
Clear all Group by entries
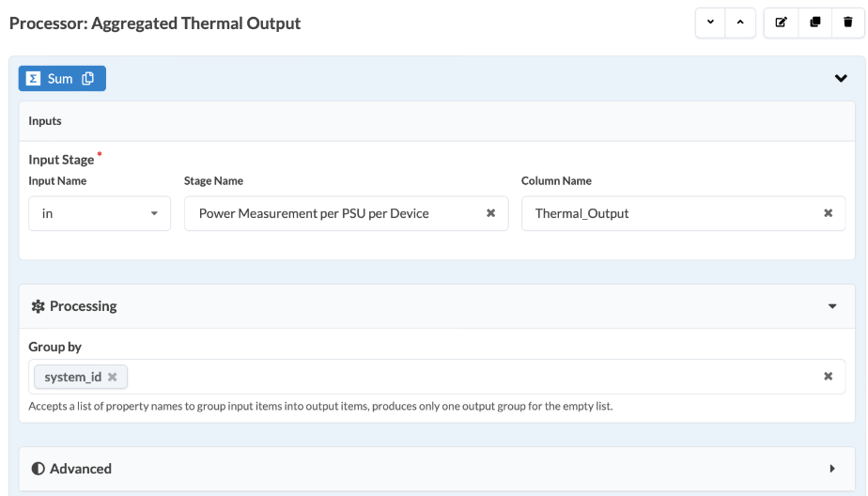[x=828, y=377]
